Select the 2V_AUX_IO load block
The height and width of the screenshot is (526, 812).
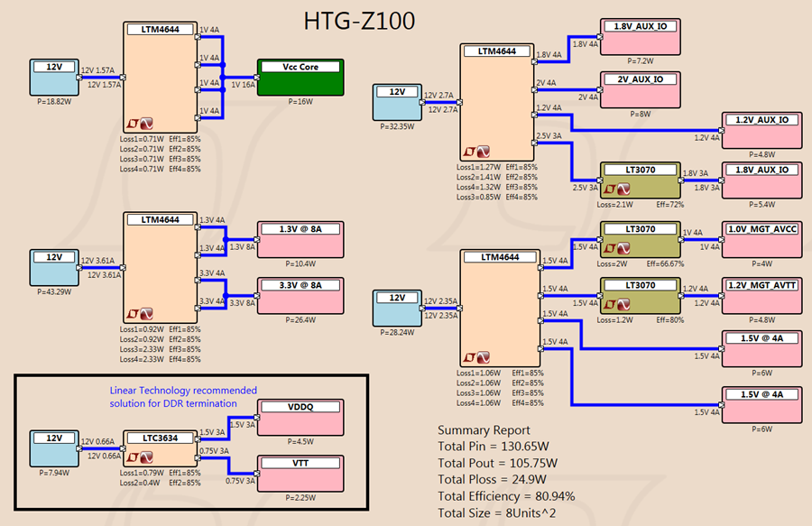641,90
